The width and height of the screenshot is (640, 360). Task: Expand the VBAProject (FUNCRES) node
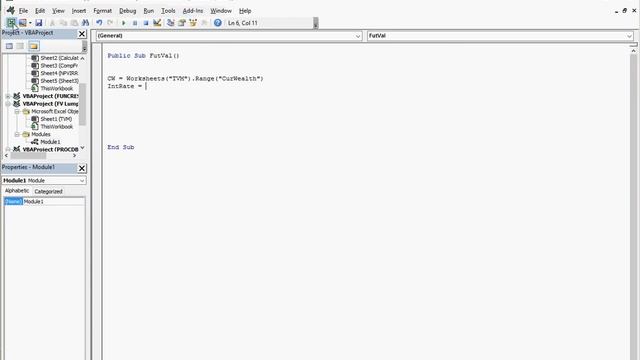pyautogui.click(x=8, y=96)
